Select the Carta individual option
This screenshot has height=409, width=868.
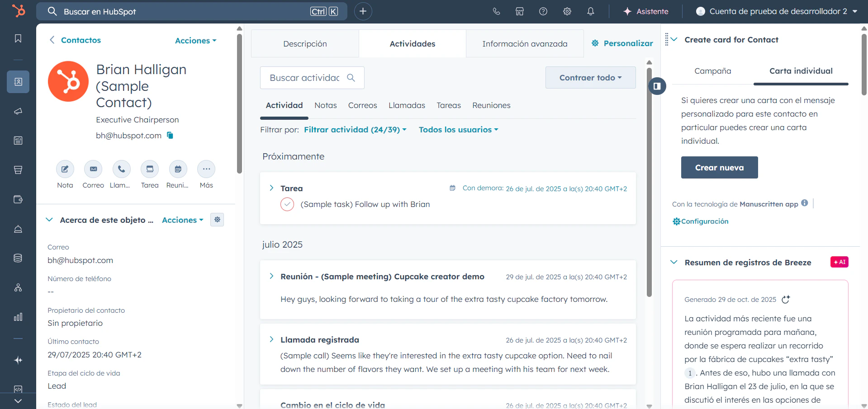(x=801, y=71)
